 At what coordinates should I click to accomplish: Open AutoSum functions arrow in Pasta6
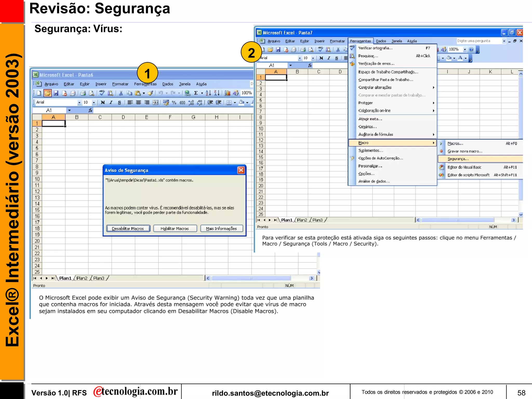pyautogui.click(x=202, y=93)
